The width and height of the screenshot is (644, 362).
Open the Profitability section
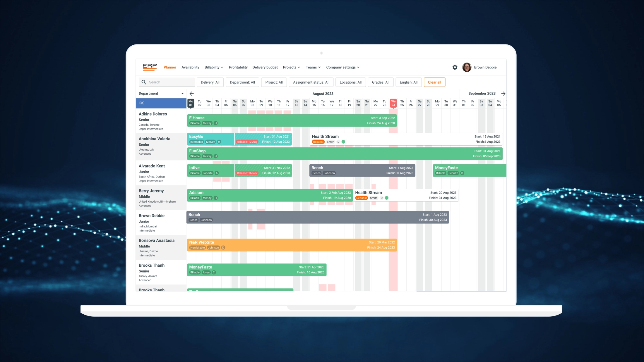238,67
